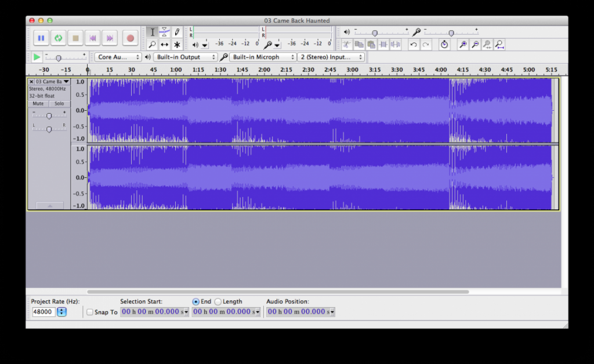Mute the 03 Came Ba track
This screenshot has height=364, width=594.
(38, 104)
